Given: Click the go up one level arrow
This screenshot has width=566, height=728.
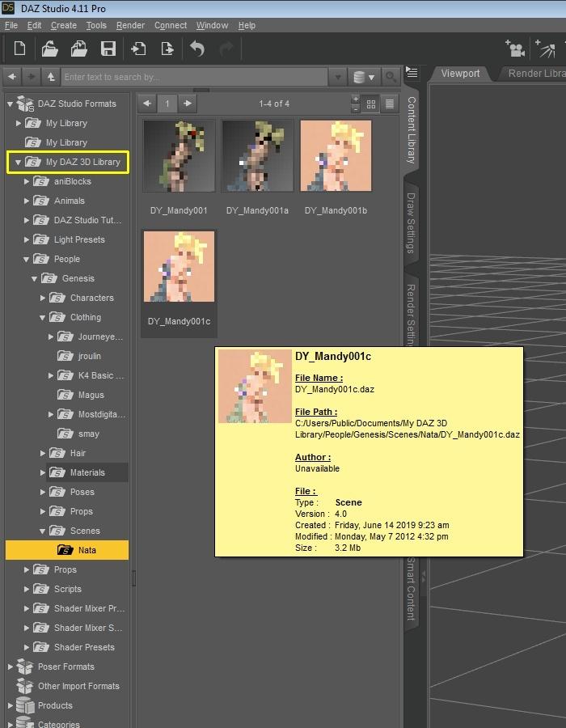Looking at the screenshot, I should point(51,77).
